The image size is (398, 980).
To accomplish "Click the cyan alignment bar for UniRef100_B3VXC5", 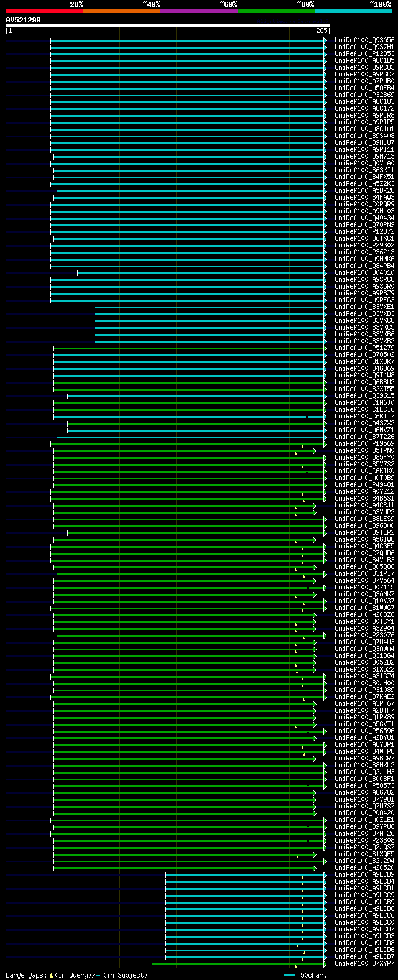I will pyautogui.click(x=209, y=328).
